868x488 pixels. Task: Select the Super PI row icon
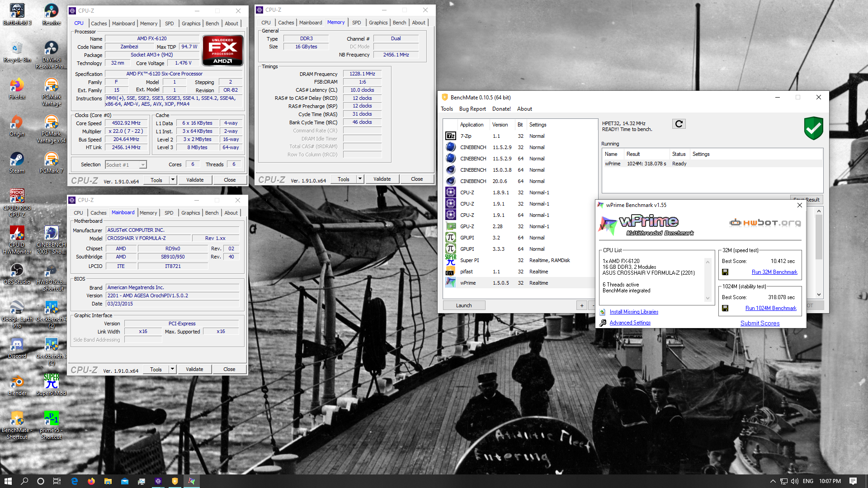(450, 260)
